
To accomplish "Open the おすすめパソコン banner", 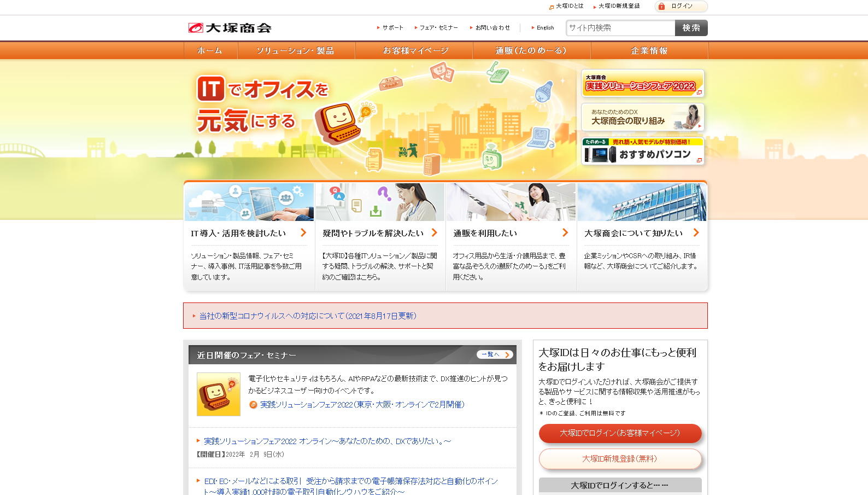I will point(642,151).
